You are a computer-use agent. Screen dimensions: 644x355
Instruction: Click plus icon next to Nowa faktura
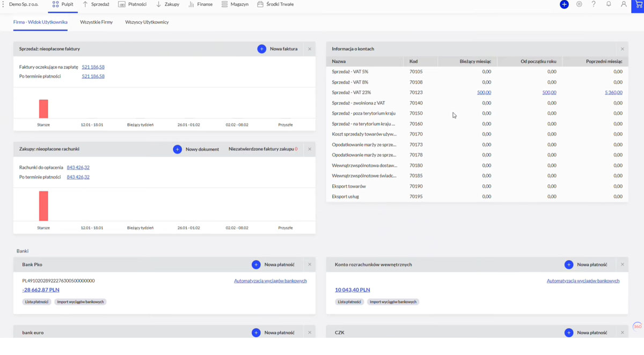[x=261, y=49]
